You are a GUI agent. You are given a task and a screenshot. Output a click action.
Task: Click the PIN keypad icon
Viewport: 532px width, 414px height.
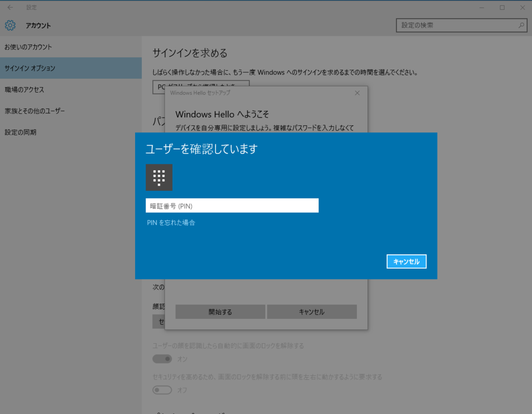point(159,177)
